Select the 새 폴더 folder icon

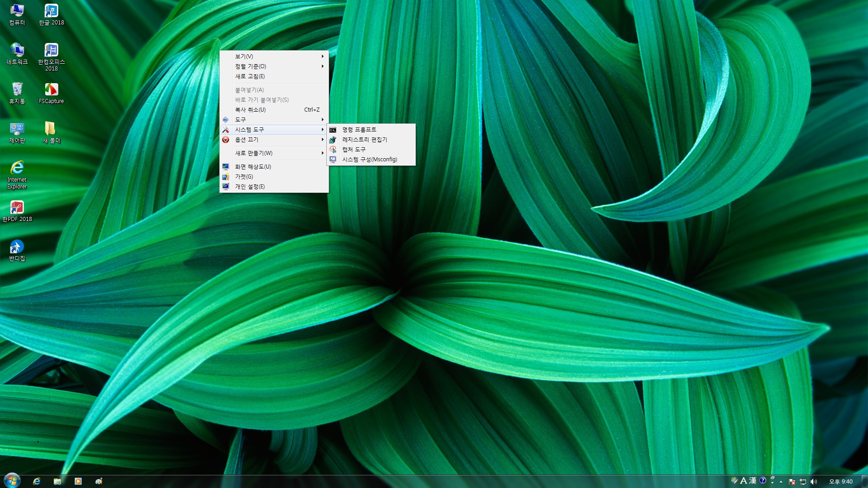pyautogui.click(x=51, y=132)
